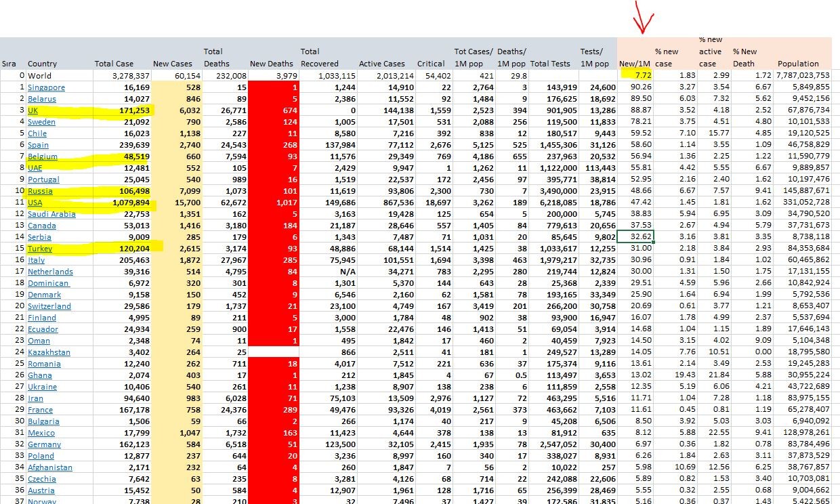Open the Czechia country link
Image resolution: width=840 pixels, height=504 pixels.
[42, 479]
